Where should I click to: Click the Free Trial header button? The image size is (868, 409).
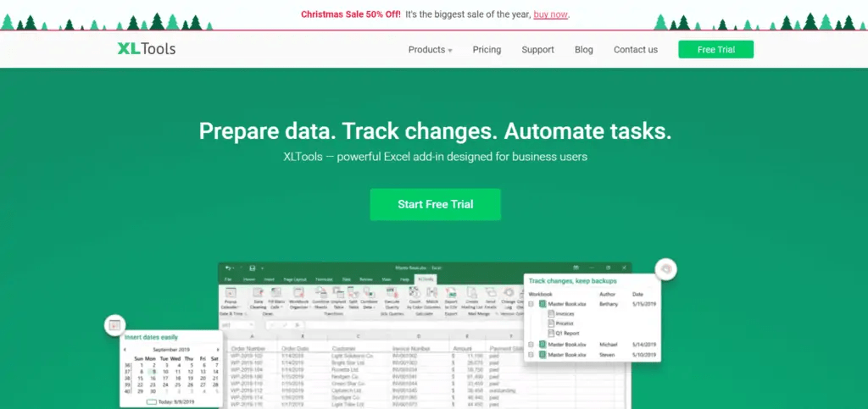[x=715, y=49]
